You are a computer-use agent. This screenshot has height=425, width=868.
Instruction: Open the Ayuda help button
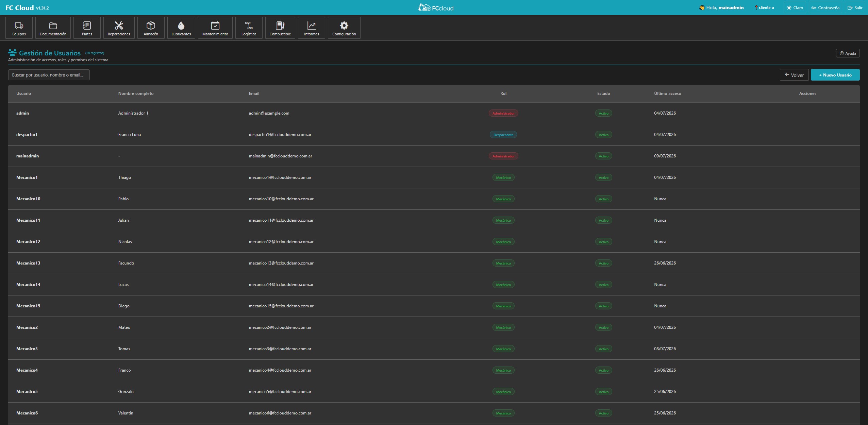click(848, 53)
